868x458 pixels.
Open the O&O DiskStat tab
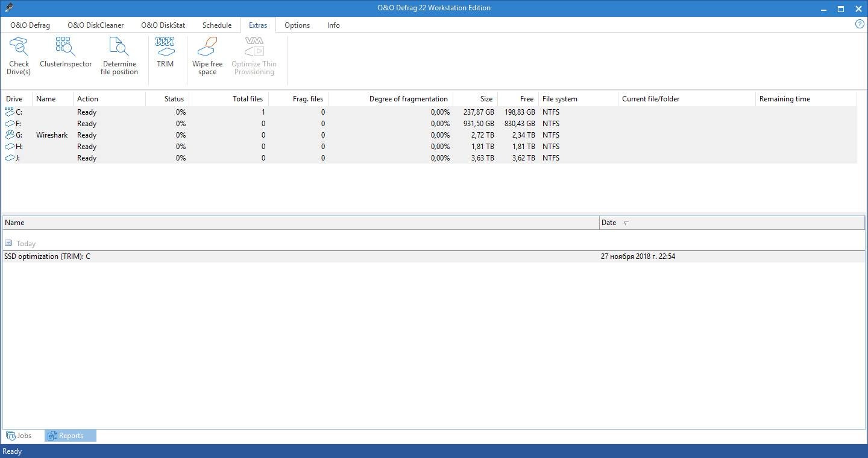coord(163,25)
